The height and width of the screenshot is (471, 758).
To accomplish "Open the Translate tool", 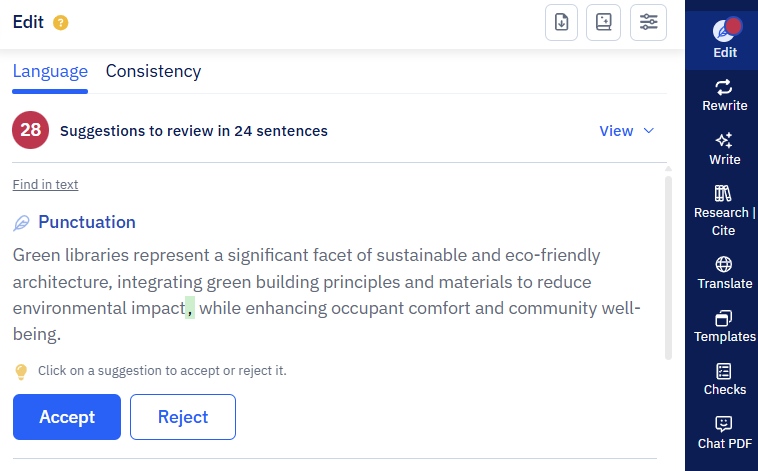I will pyautogui.click(x=724, y=273).
